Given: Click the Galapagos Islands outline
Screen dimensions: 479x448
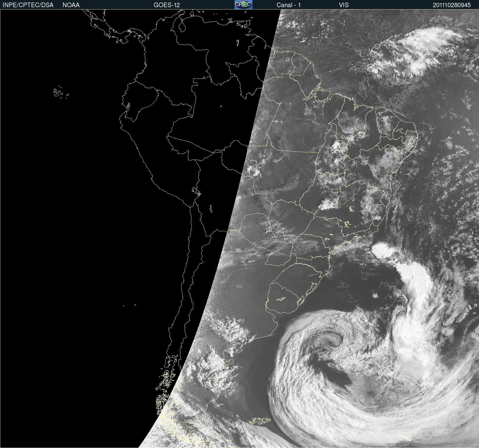Looking at the screenshot, I should coord(61,92).
